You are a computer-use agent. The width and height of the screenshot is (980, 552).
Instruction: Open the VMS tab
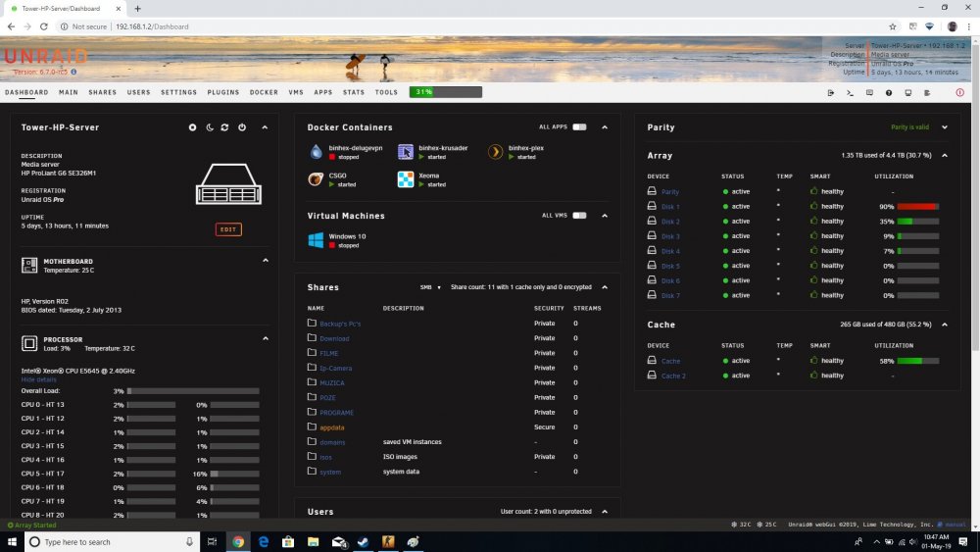296,92
